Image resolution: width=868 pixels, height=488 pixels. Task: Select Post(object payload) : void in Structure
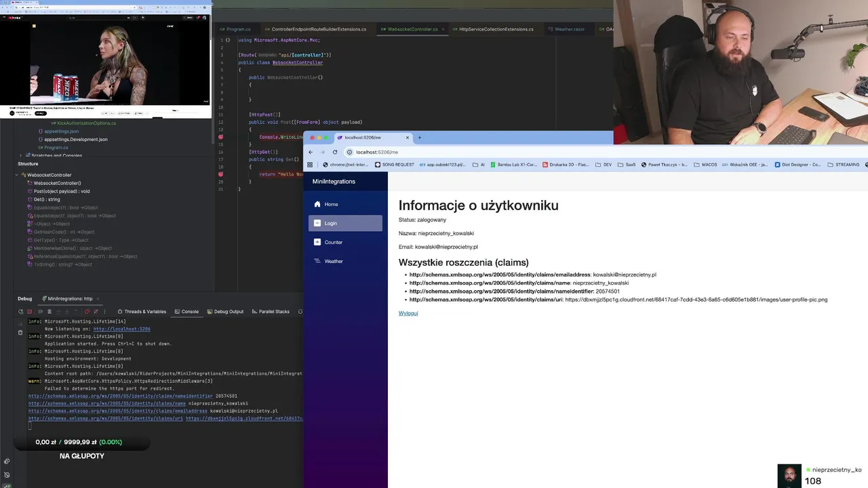57,191
